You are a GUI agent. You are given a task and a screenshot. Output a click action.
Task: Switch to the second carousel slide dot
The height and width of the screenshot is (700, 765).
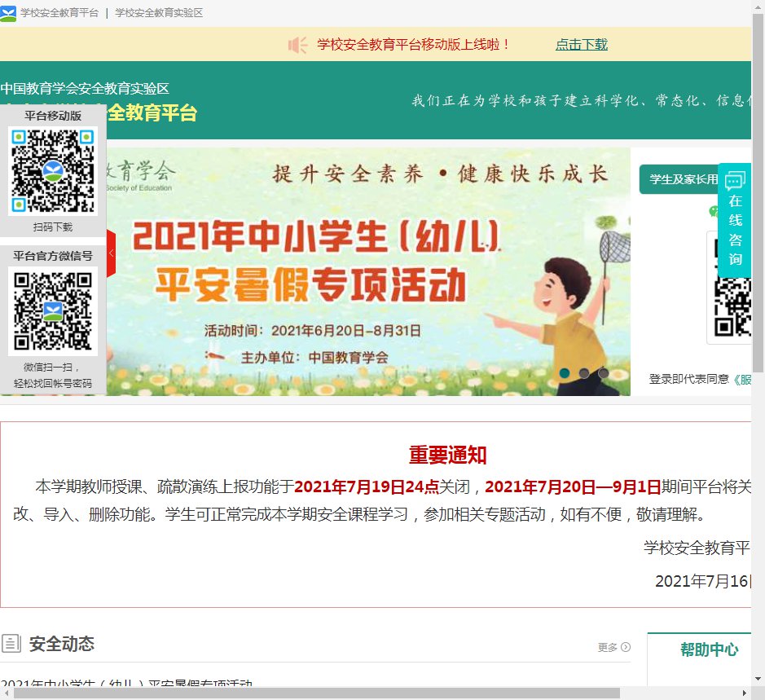pos(584,373)
